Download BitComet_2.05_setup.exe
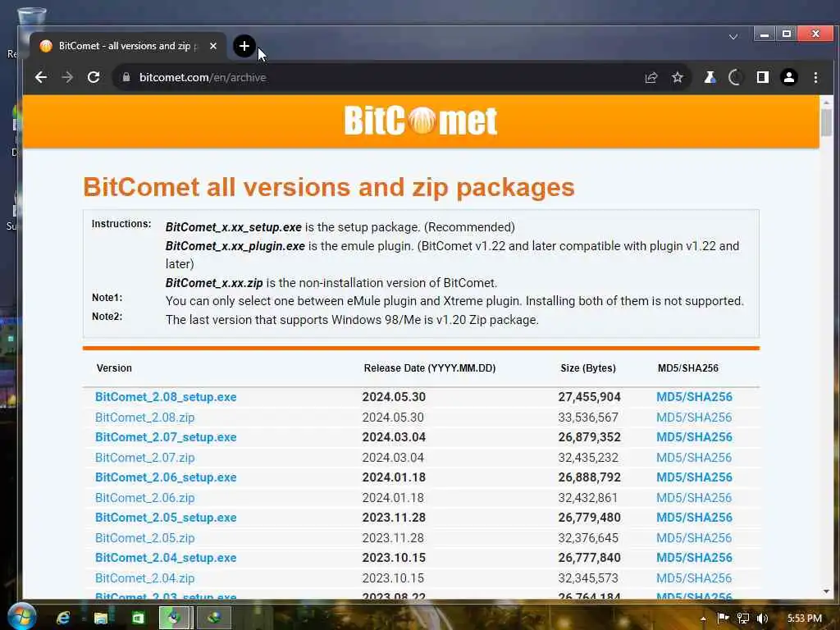The image size is (840, 630). 166,518
